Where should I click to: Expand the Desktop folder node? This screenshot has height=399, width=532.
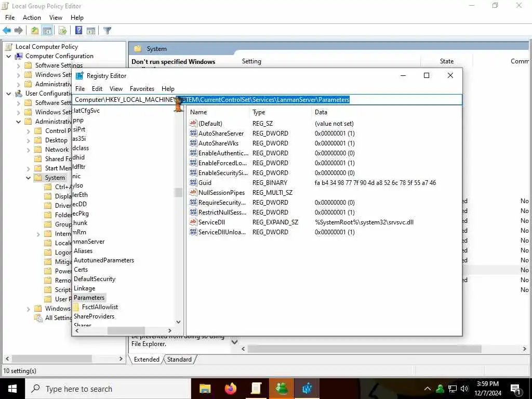[29, 140]
